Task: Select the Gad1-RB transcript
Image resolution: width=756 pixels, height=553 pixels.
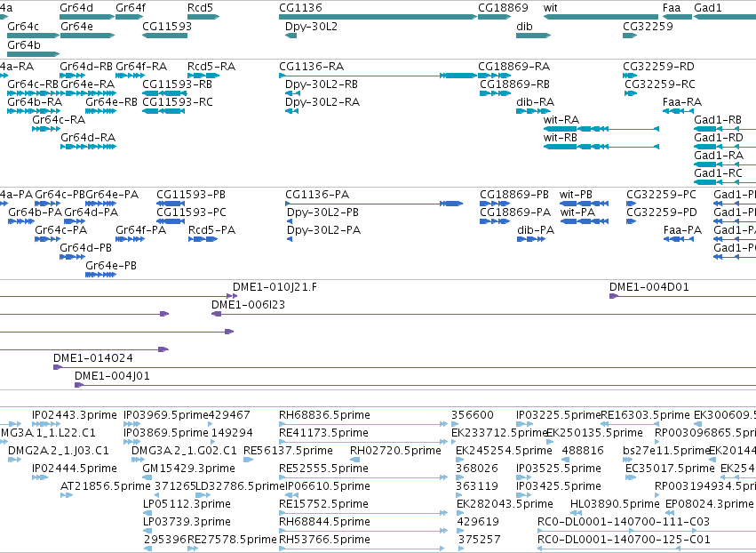Action: 725,129
